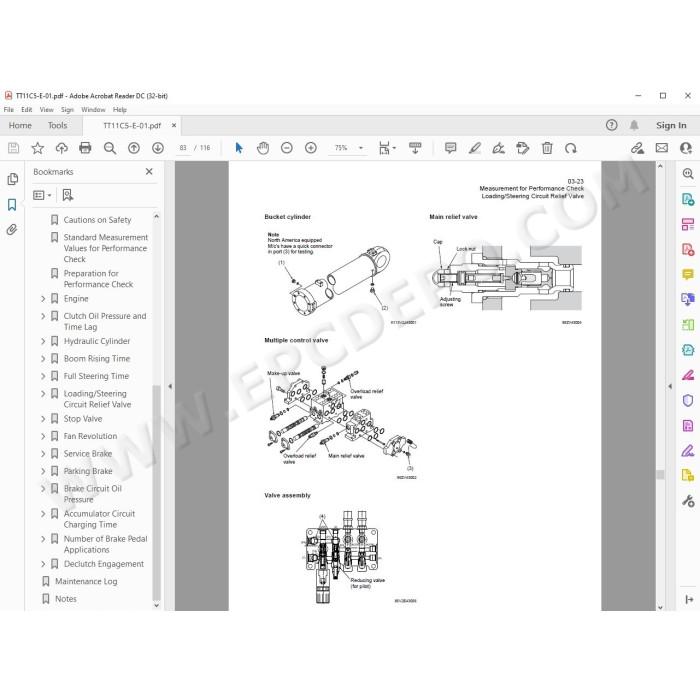Open the search tools magnifier in the right pane

tap(688, 174)
